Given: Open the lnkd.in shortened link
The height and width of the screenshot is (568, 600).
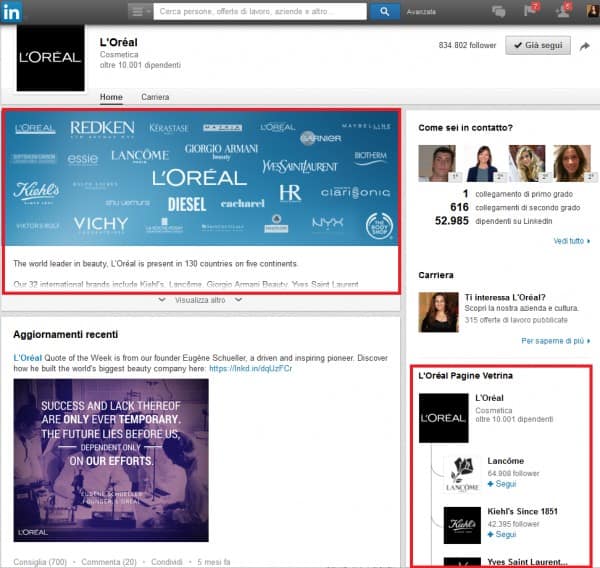Looking at the screenshot, I should click(251, 369).
